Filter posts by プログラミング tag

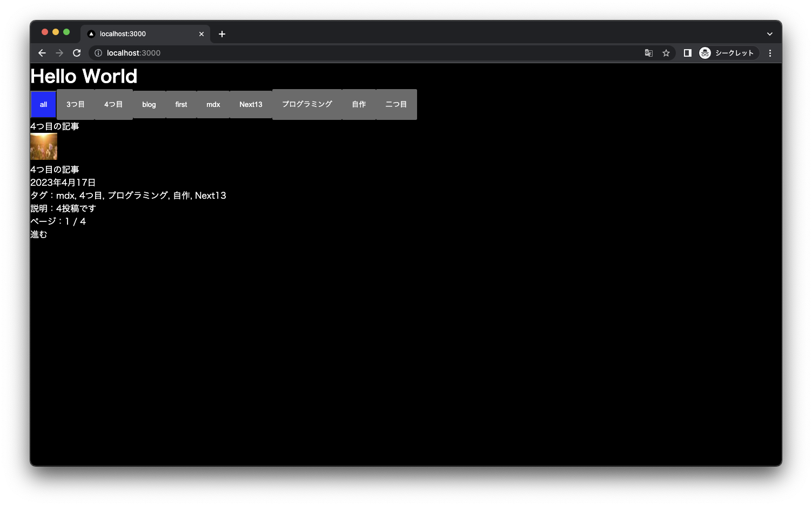[x=307, y=105]
